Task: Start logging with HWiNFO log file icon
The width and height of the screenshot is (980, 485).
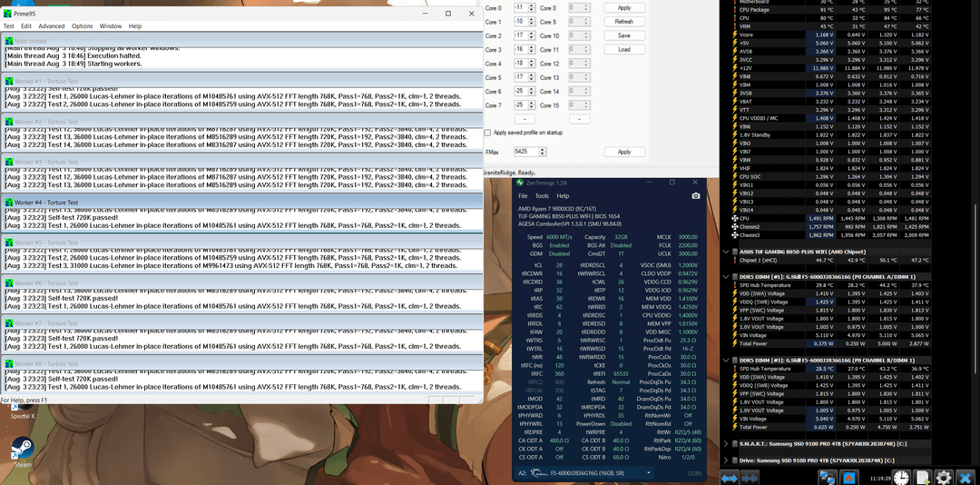Action: click(x=923, y=477)
